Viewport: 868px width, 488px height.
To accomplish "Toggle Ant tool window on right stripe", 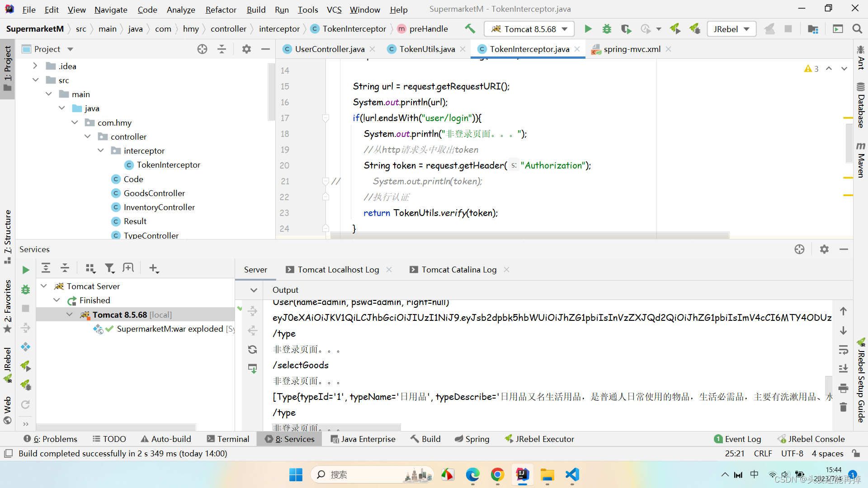I will [x=861, y=57].
